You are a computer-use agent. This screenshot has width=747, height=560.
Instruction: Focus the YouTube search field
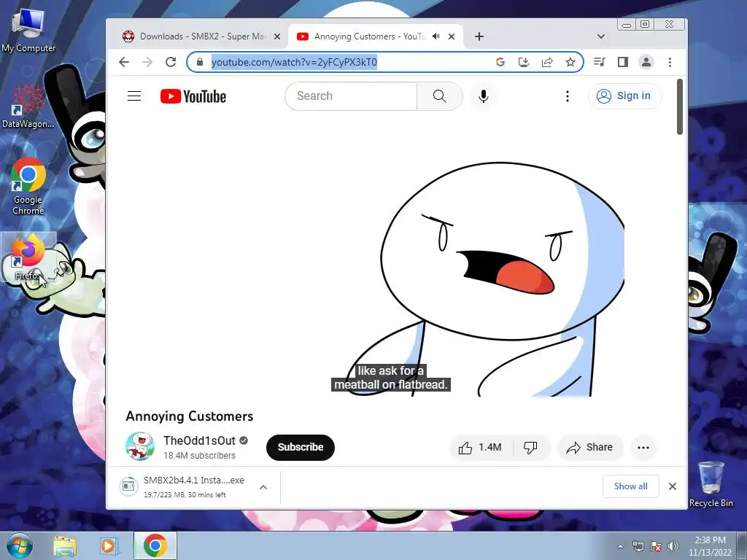tap(351, 96)
